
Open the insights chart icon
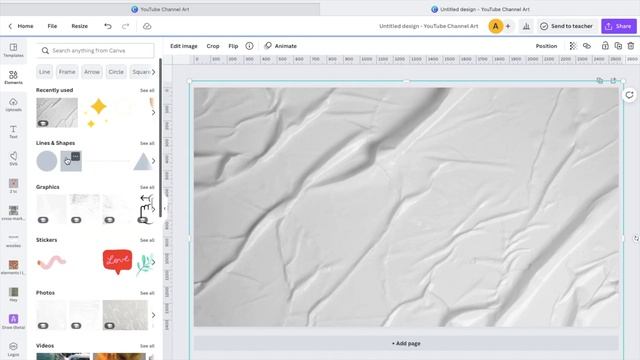[526, 26]
